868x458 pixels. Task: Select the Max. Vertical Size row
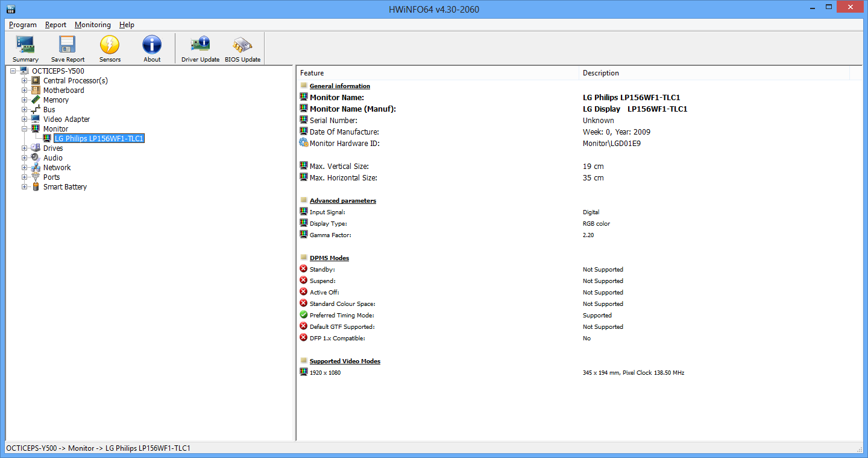579,166
